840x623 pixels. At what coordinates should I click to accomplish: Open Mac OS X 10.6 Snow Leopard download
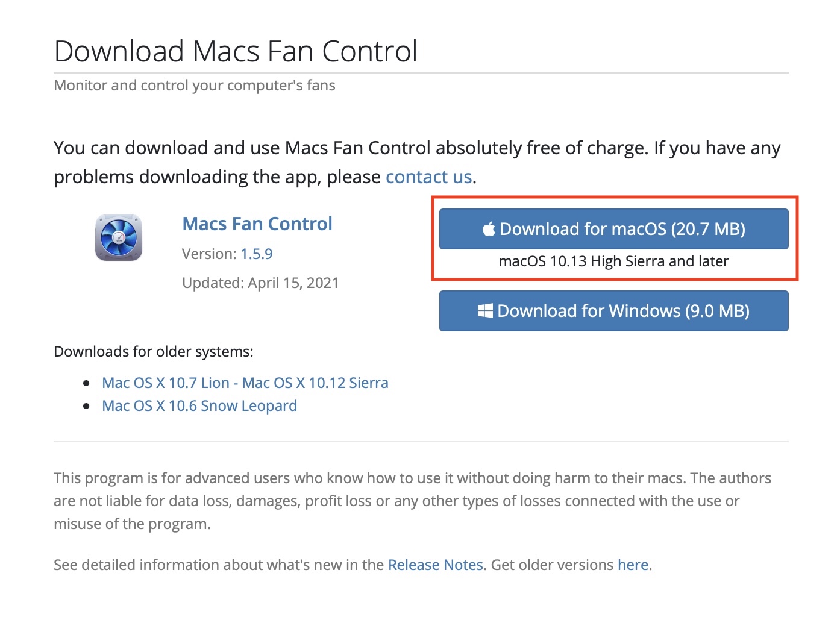199,406
